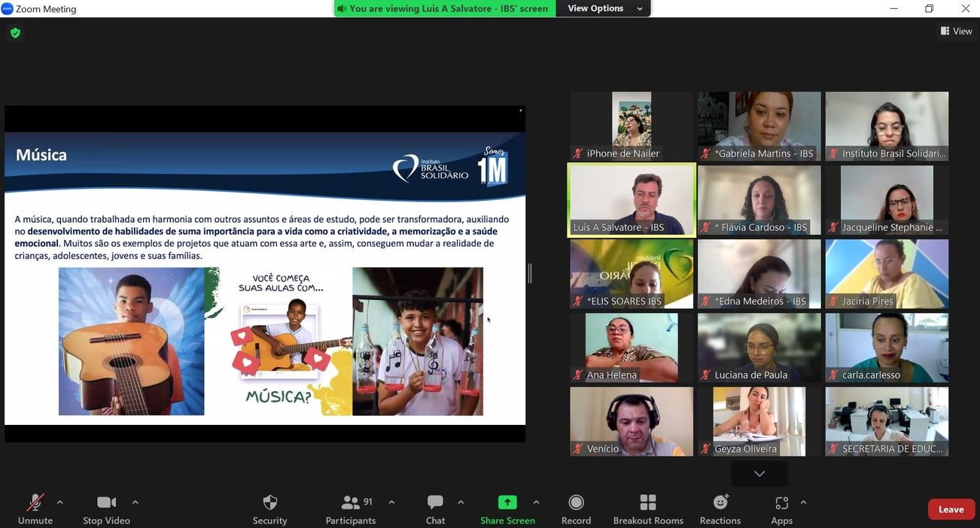
Task: Open the Apps panel
Action: point(781,502)
